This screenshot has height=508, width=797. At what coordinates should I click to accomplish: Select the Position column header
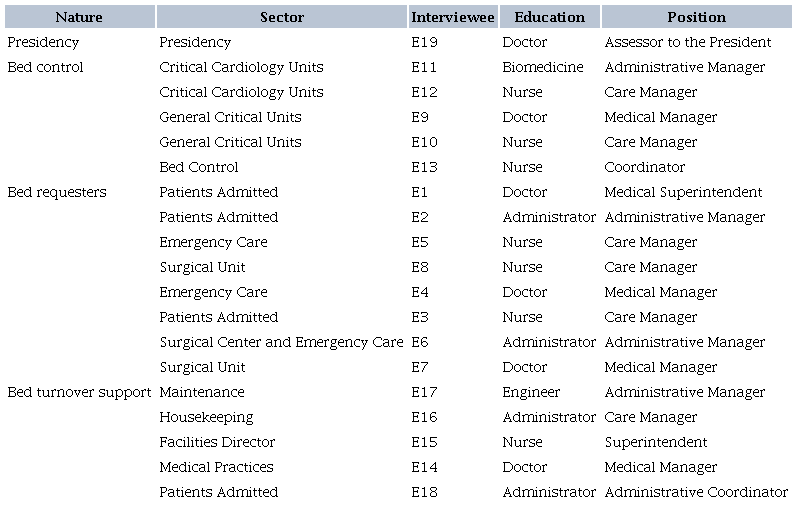(696, 17)
